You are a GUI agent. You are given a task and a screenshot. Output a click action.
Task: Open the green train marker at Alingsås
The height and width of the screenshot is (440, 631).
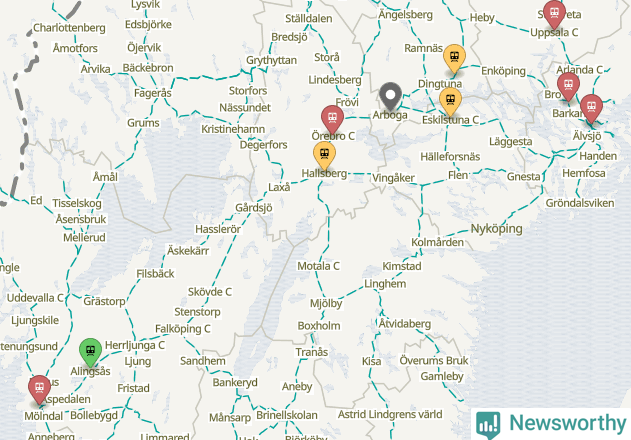click(91, 352)
